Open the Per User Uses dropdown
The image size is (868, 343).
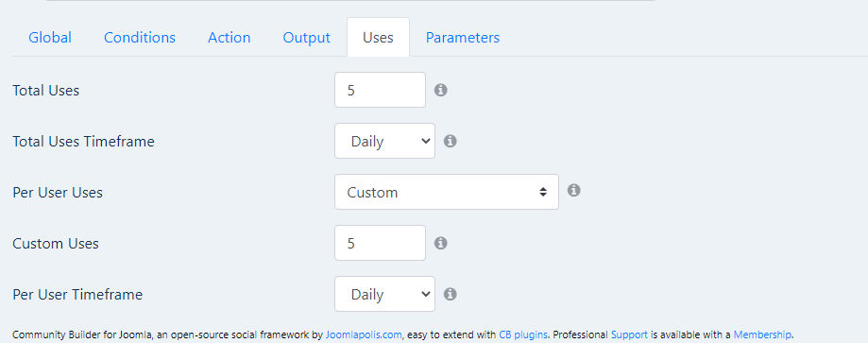click(446, 192)
